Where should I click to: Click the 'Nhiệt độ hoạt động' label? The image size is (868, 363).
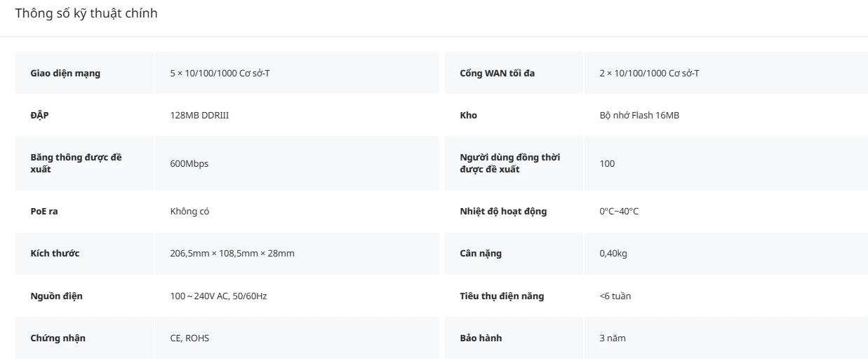click(503, 211)
